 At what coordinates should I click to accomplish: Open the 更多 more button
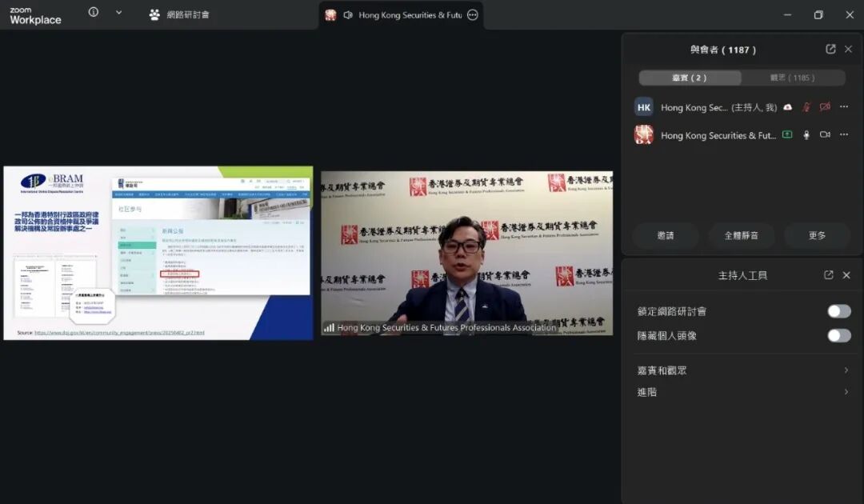click(x=817, y=235)
